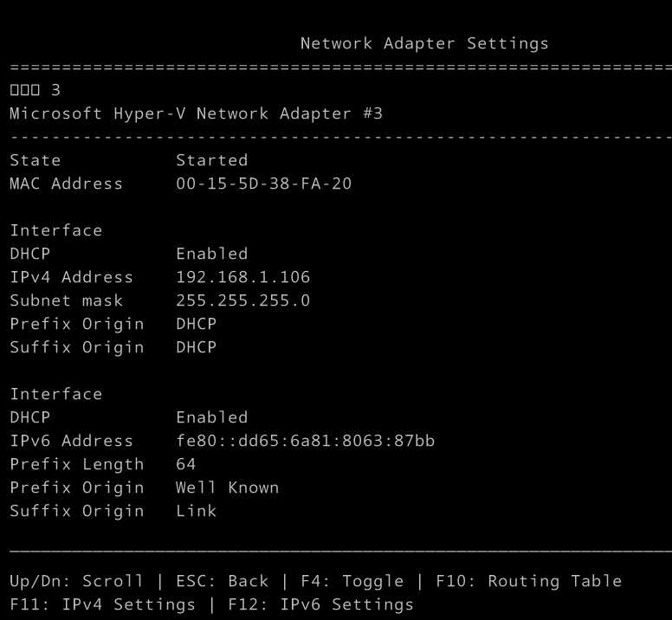
Task: Click the F11: IPv4 Settings hint
Action: (x=102, y=604)
